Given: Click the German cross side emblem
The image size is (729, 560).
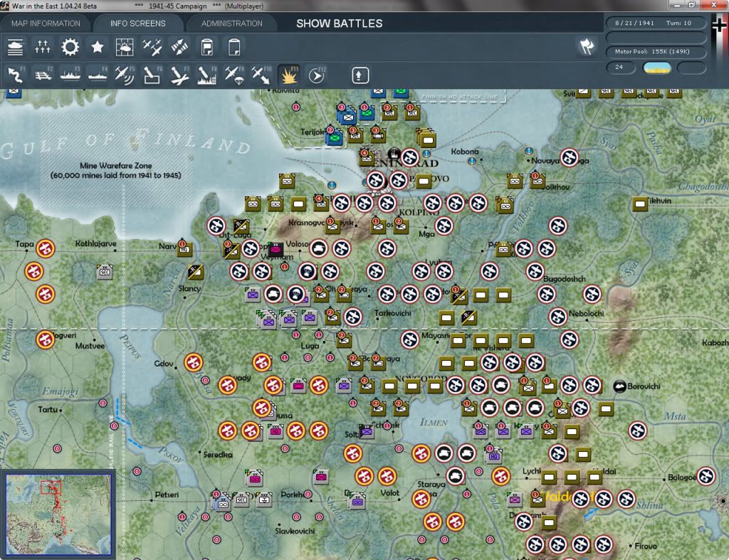Looking at the screenshot, I should (x=719, y=26).
